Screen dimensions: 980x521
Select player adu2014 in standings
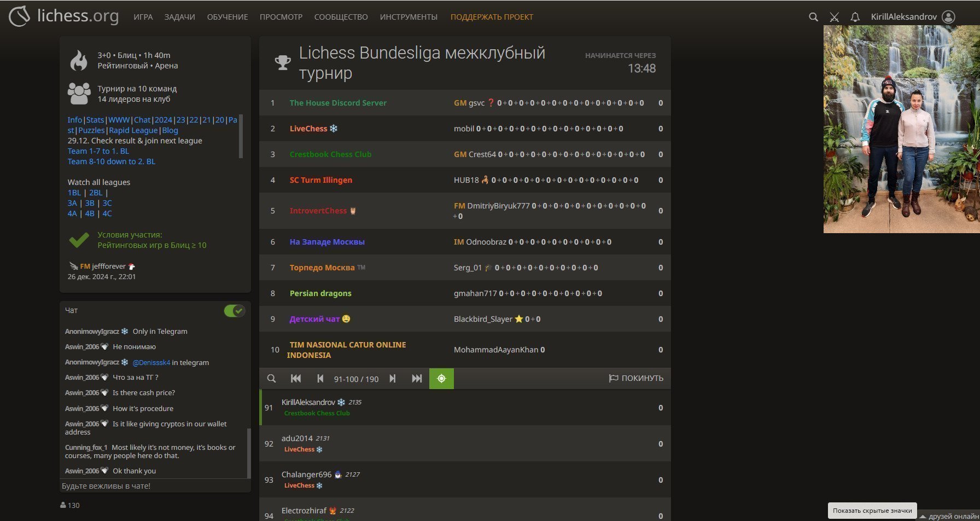tap(465, 444)
